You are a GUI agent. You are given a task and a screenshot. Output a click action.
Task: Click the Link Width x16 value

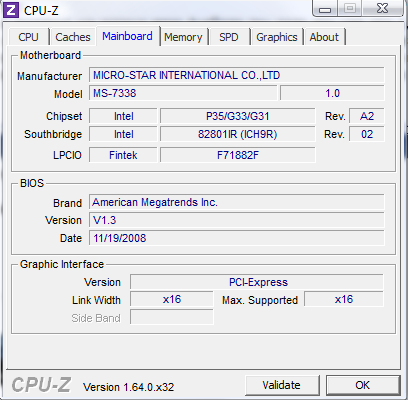pyautogui.click(x=172, y=299)
